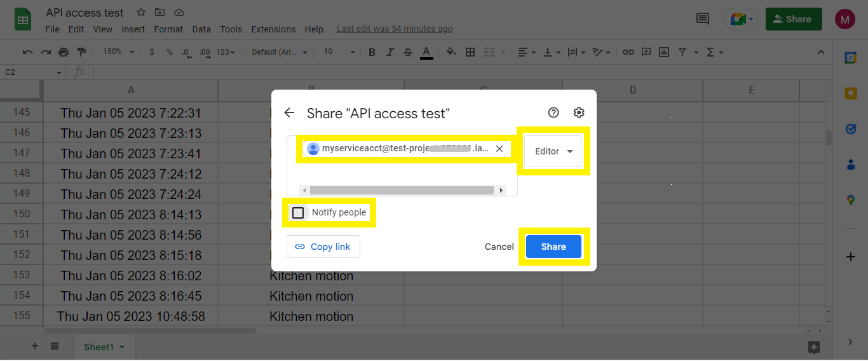Screen dimensions: 868x361
Task: Click increase decimal places icon
Action: (205, 52)
